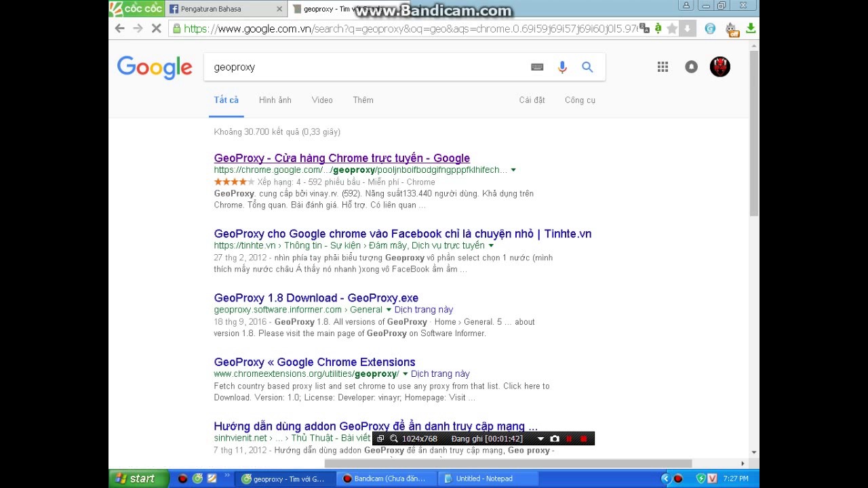Viewport: 868px width, 488px height.
Task: Click the Bandicam window-select icon on overlay
Action: point(380,439)
